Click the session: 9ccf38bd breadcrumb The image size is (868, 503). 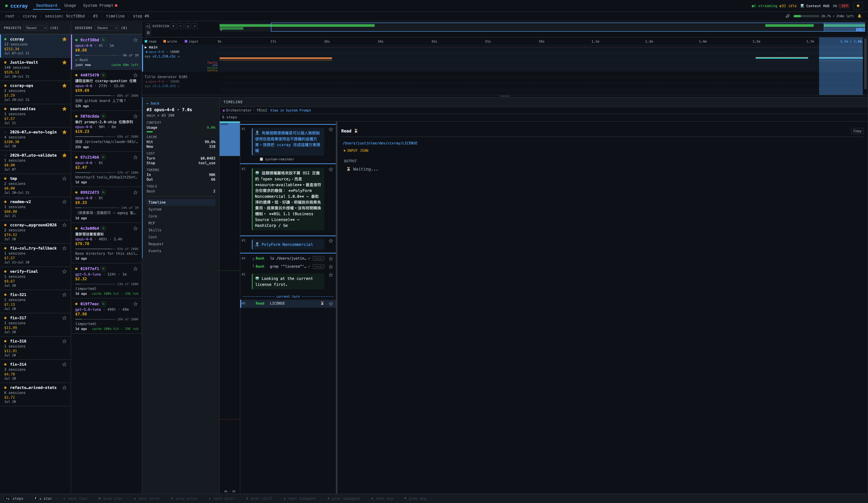(65, 16)
